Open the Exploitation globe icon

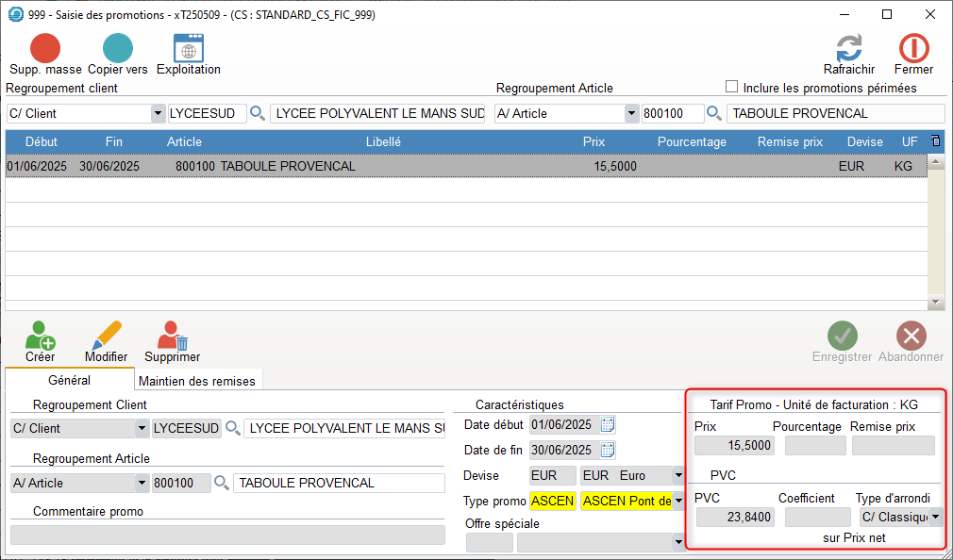coord(189,49)
